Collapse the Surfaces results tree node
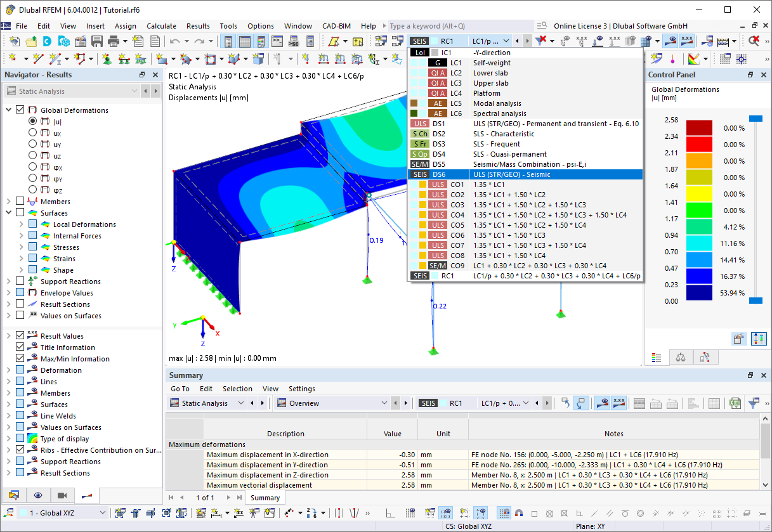772x532 pixels. [x=9, y=212]
